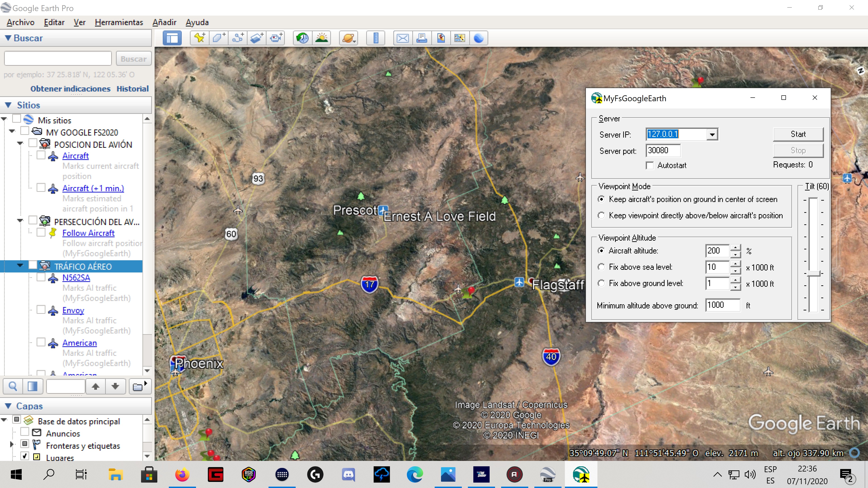
Task: Click the Stop server button
Action: click(798, 150)
